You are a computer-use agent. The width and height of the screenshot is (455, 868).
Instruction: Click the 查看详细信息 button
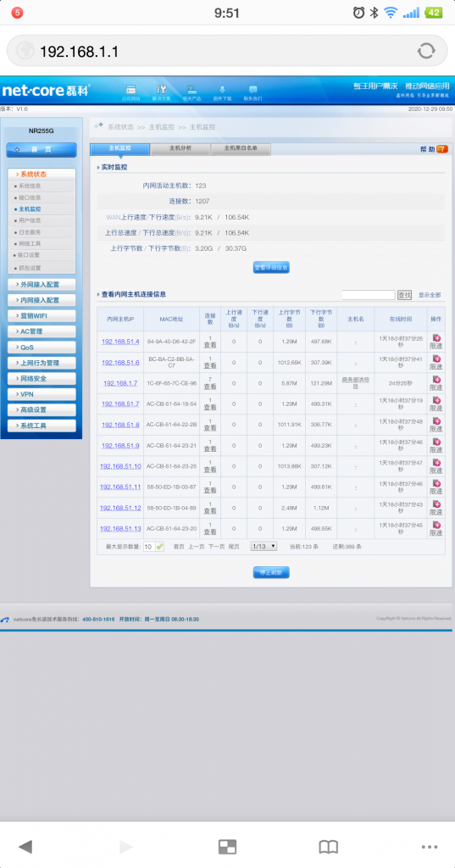pos(271,268)
